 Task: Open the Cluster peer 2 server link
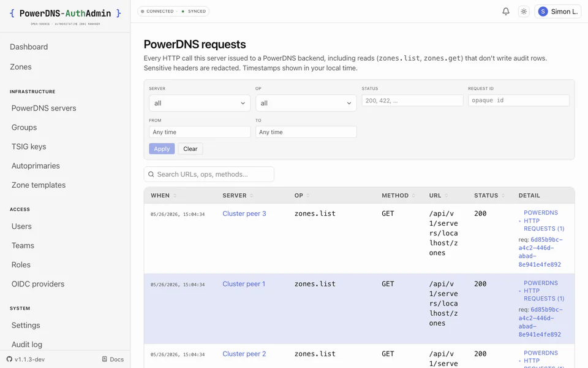(244, 354)
